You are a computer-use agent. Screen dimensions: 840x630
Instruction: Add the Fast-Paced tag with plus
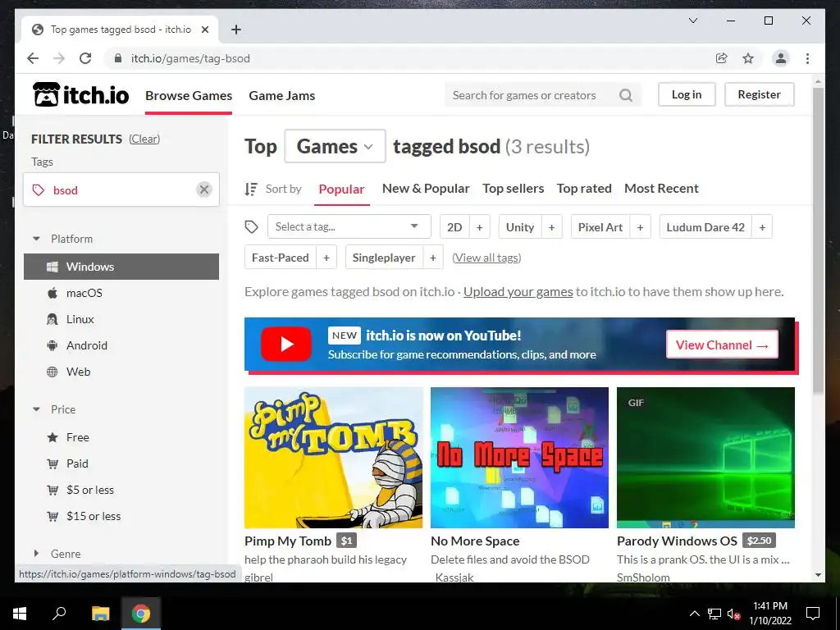[326, 258]
